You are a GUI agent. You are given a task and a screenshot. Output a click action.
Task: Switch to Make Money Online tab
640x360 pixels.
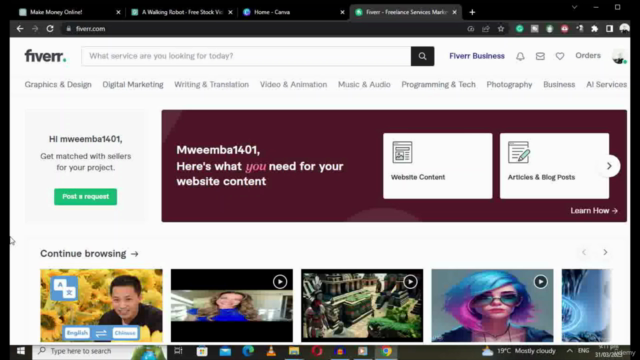coord(69,12)
